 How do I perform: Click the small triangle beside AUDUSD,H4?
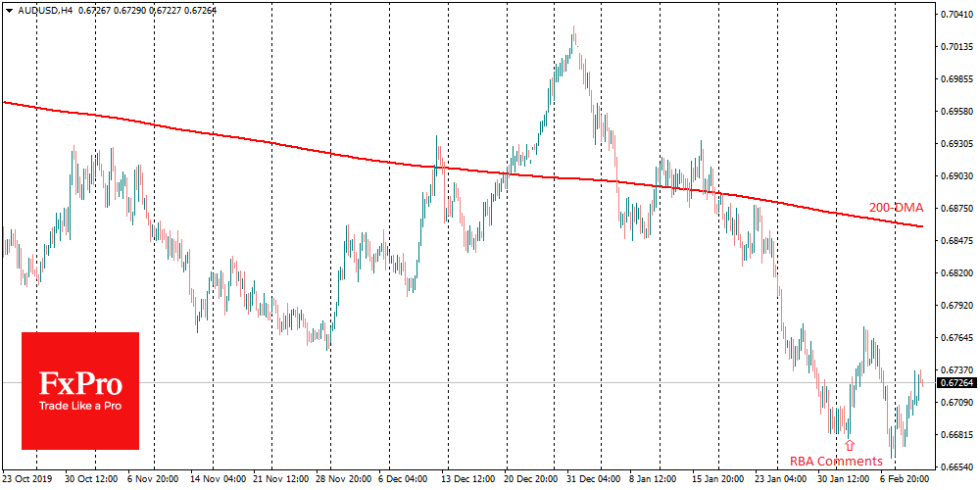(x=9, y=10)
